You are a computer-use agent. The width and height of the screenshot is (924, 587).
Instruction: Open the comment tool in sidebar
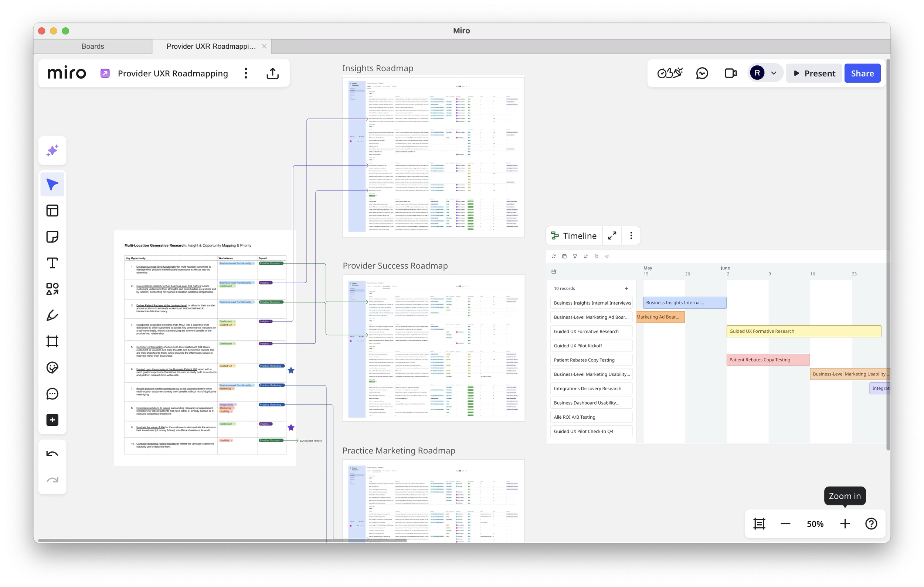coord(52,394)
